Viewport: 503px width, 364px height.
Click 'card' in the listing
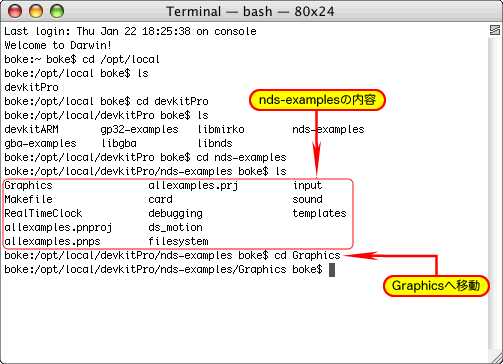[x=160, y=199]
